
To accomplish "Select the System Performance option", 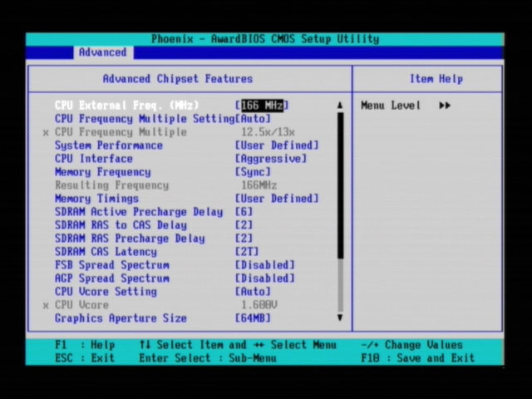I will point(109,145).
